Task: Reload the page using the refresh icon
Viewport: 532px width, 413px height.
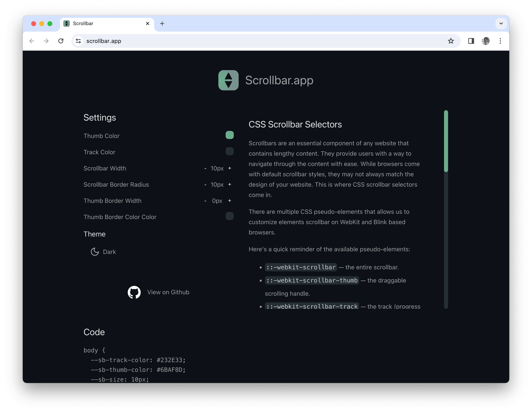Action: (x=61, y=41)
